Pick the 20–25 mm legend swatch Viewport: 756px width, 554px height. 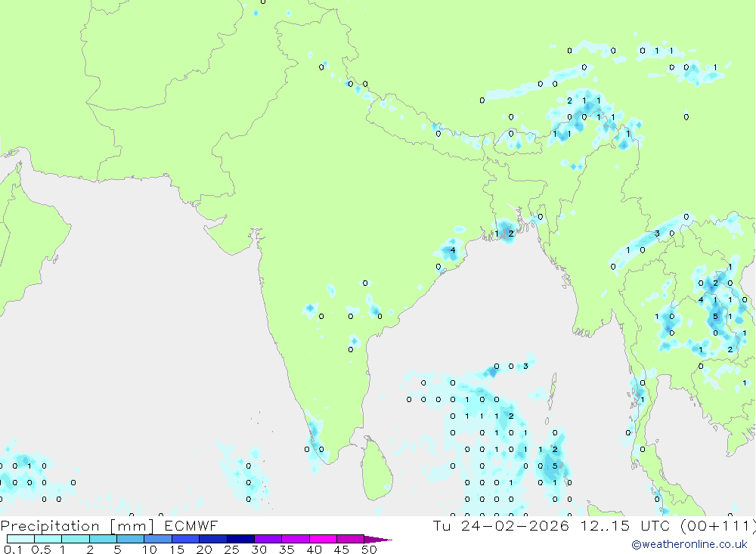pos(213,539)
